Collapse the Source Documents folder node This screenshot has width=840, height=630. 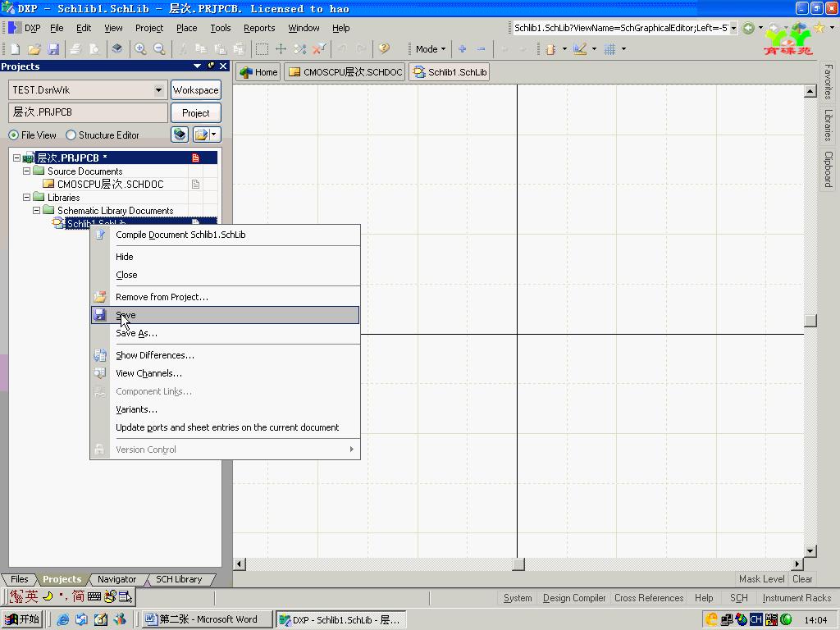pyautogui.click(x=26, y=171)
